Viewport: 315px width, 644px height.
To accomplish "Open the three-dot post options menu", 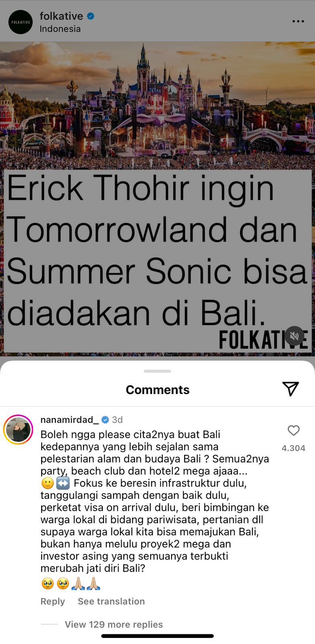I will pos(298,21).
